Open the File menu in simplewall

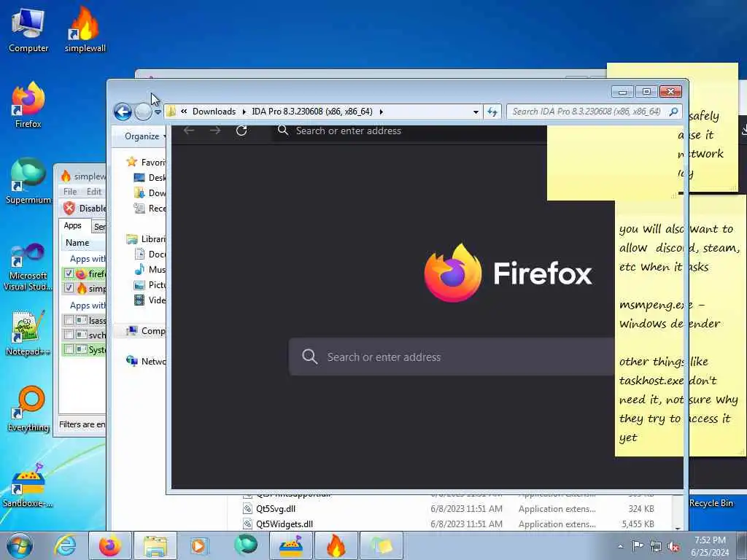(x=70, y=192)
